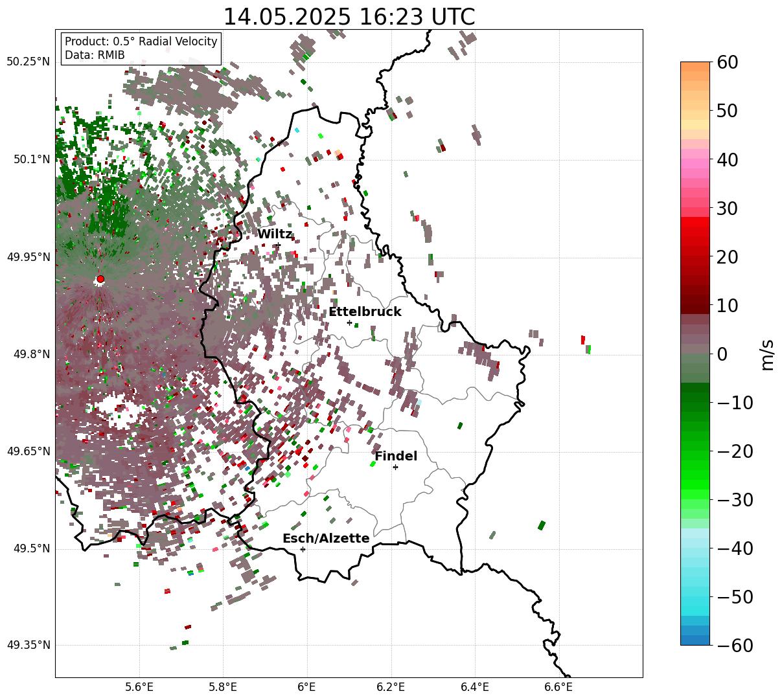Click the Ettelbruck cross marker
782x700 pixels.
[x=349, y=322]
